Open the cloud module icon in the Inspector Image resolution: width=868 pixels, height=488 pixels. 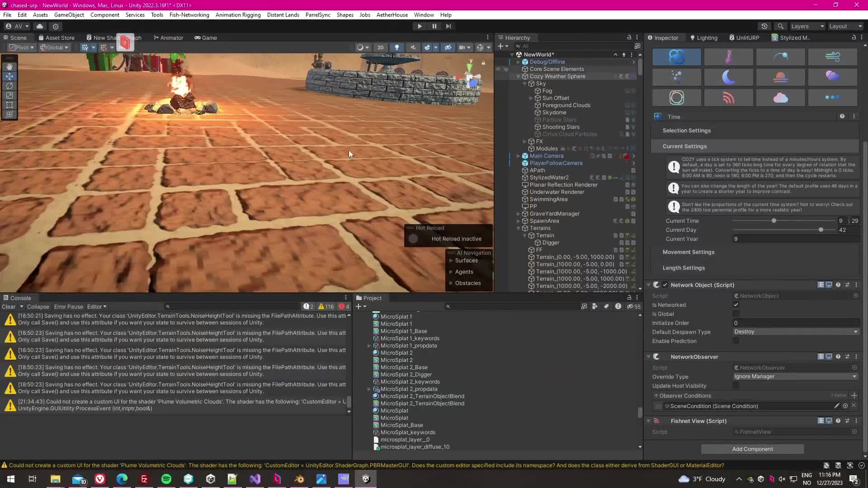click(x=780, y=98)
